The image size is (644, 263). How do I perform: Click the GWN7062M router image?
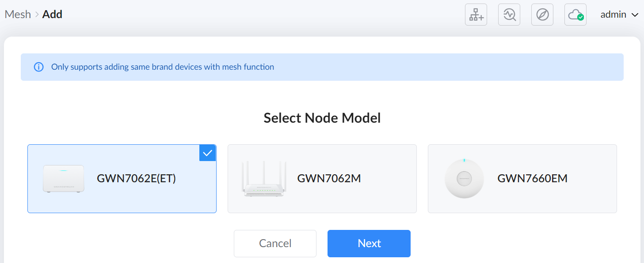click(264, 179)
